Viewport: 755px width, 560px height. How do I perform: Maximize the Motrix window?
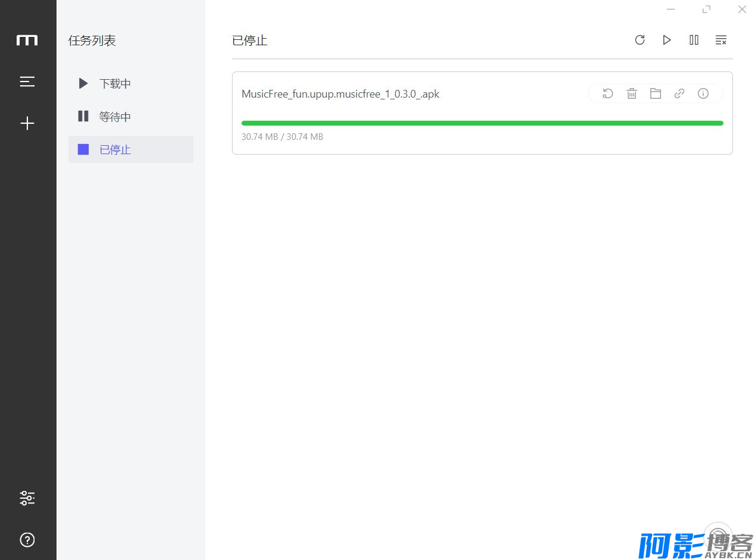tap(706, 9)
